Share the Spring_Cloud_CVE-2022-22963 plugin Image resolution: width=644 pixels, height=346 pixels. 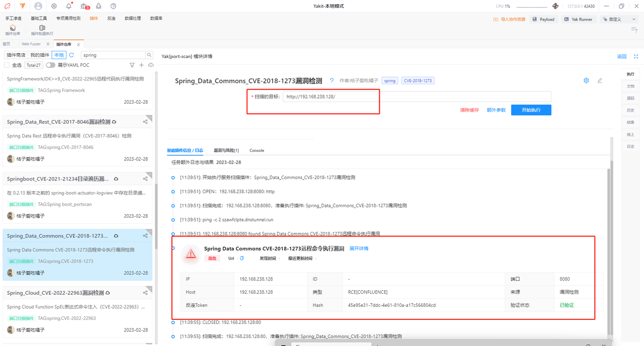[x=145, y=293]
